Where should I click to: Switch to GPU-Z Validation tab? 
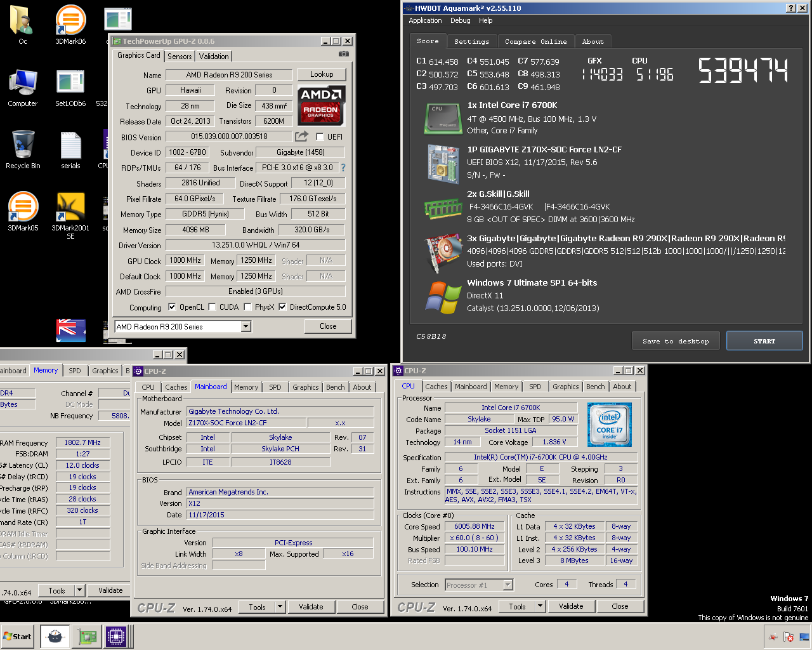click(x=214, y=56)
